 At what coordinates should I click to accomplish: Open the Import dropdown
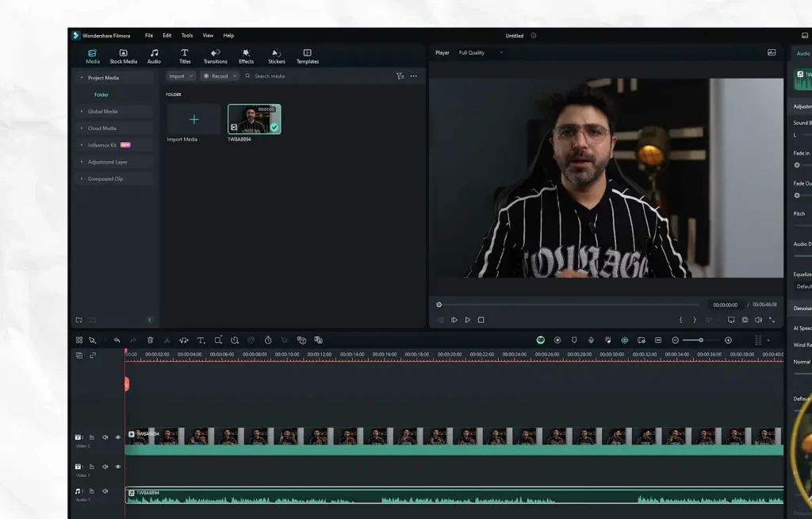[180, 76]
